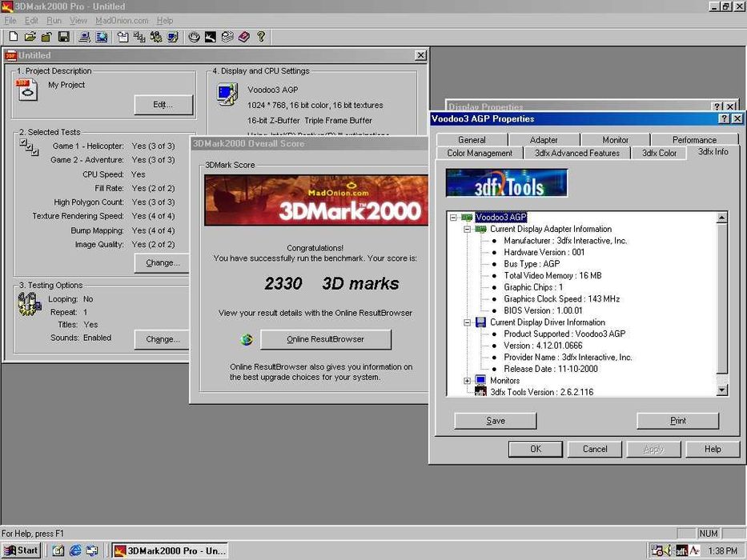Click the scroll up arrow in info tree
This screenshot has height=560, width=747.
coord(721,218)
